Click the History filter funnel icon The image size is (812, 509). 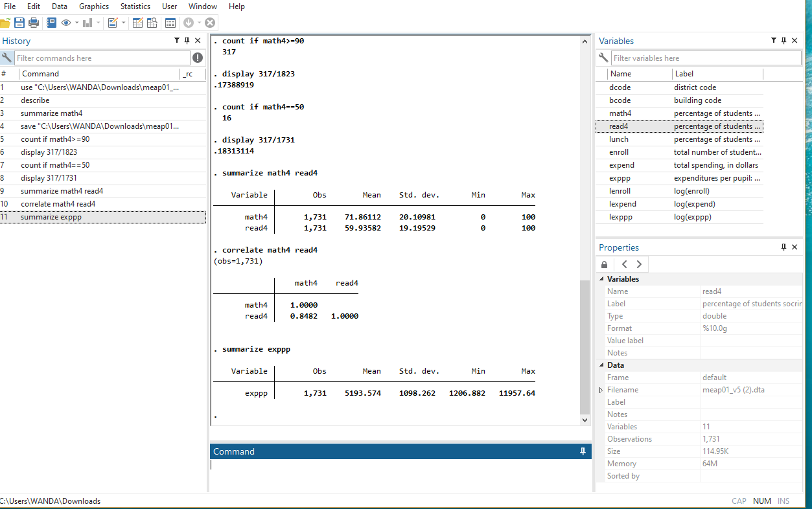177,41
